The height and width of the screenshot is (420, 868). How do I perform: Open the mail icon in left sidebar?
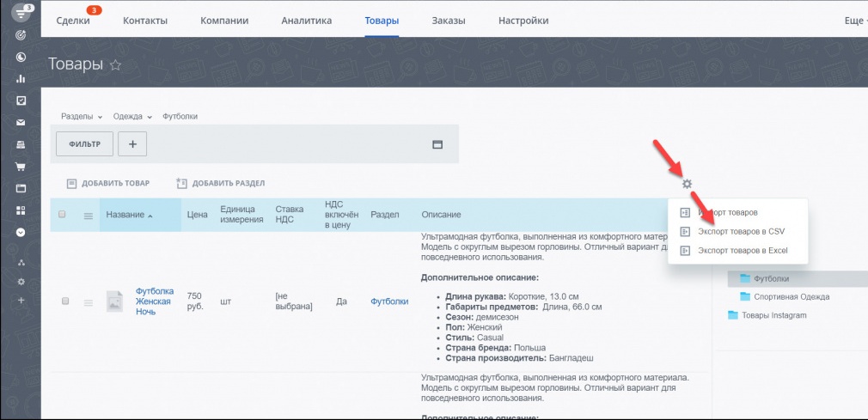21,122
